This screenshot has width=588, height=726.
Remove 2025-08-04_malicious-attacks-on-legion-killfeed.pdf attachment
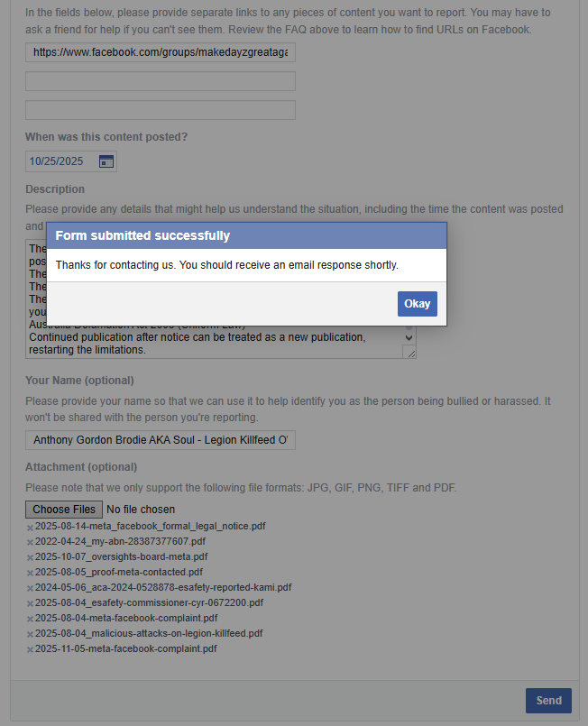coord(30,634)
